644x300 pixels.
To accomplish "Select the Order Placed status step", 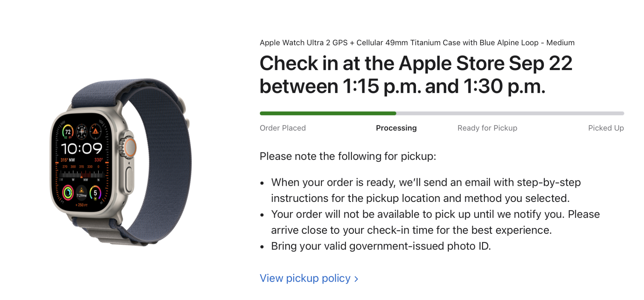I will [x=283, y=128].
